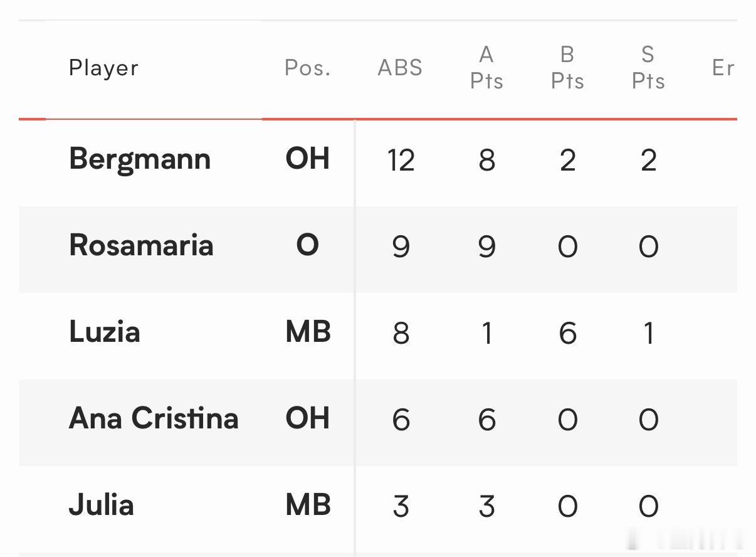Click the partially visible Er column header
756x557 pixels.
tap(723, 68)
